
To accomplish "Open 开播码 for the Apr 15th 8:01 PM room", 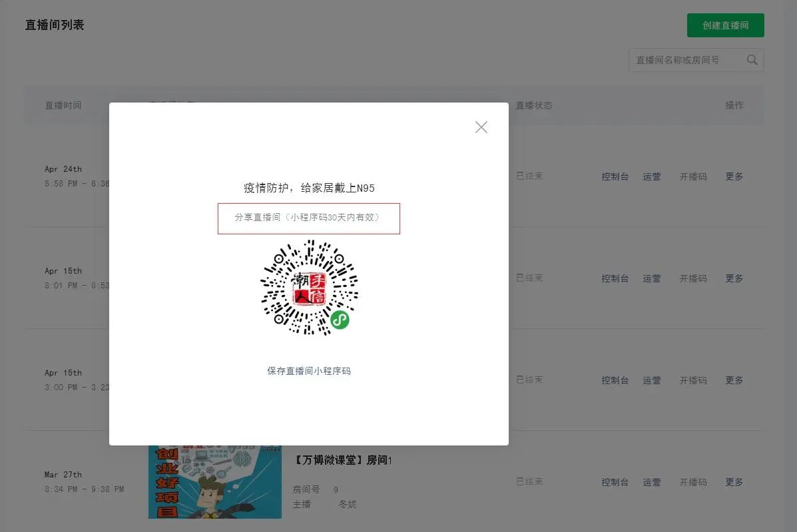I will click(693, 278).
